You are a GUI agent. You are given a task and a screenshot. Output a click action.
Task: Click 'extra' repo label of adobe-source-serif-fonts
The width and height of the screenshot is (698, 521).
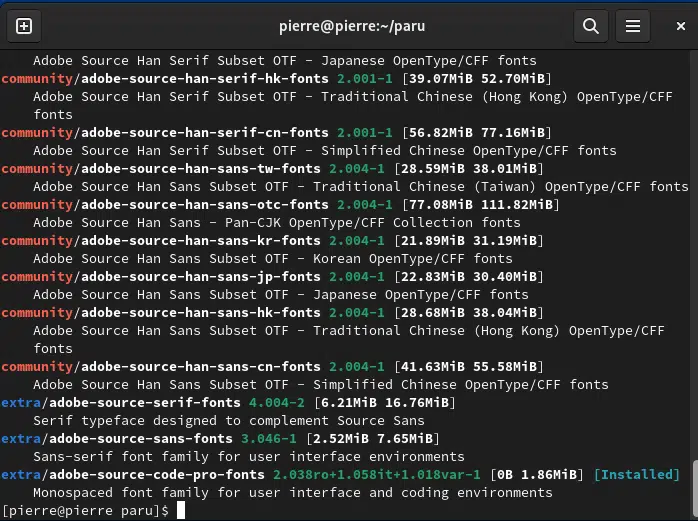(21, 403)
